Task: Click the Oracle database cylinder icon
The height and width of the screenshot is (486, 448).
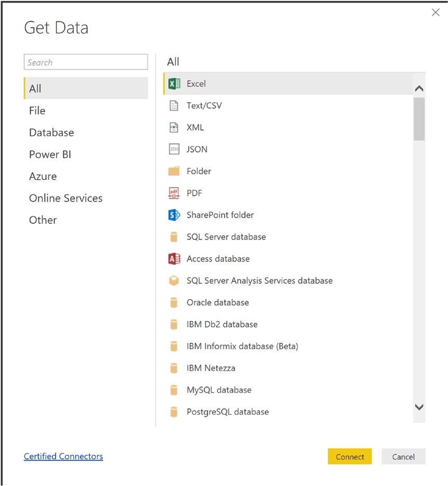Action: pos(174,302)
